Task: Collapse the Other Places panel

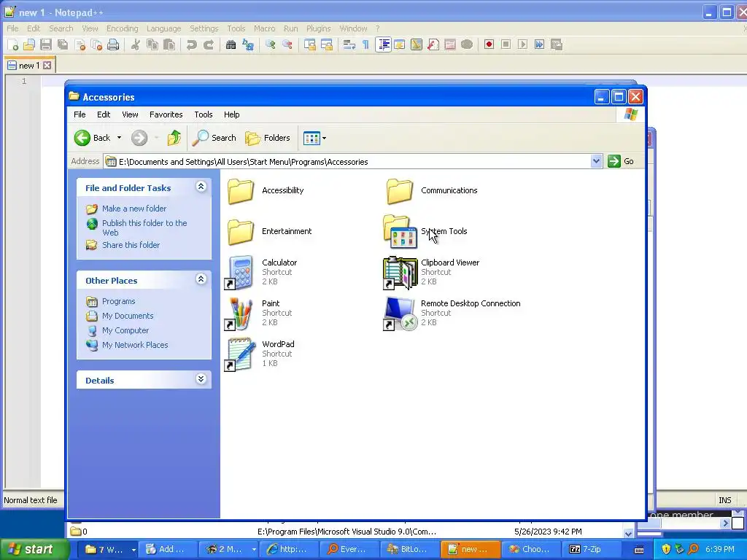Action: pyautogui.click(x=201, y=279)
